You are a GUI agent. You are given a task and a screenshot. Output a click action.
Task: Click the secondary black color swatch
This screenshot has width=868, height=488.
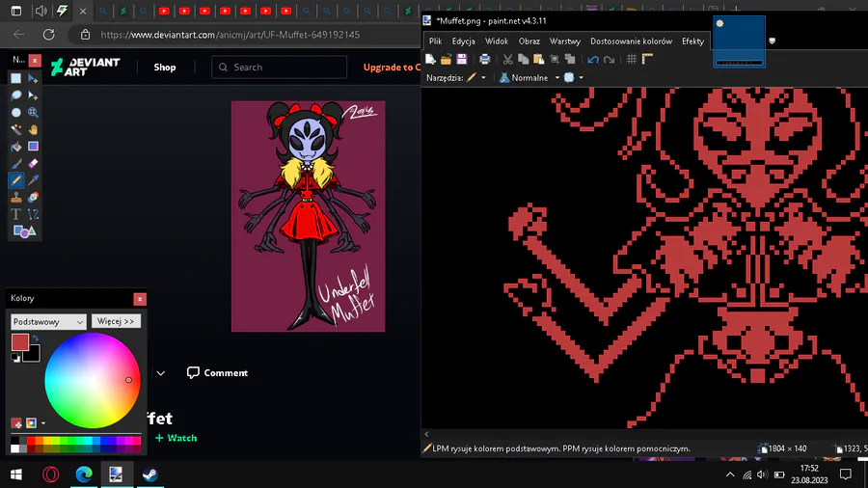pyautogui.click(x=33, y=354)
